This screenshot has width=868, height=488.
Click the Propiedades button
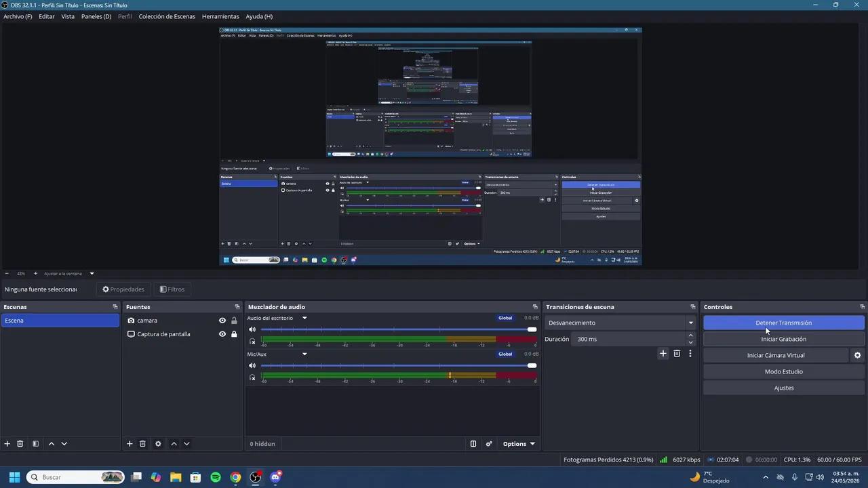point(123,289)
